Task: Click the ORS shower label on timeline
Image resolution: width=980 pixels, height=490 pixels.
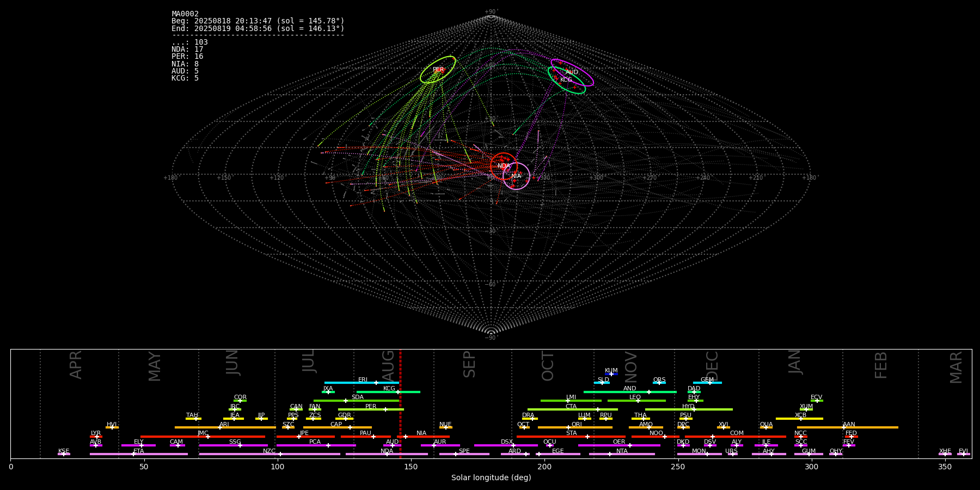Action: click(x=659, y=380)
